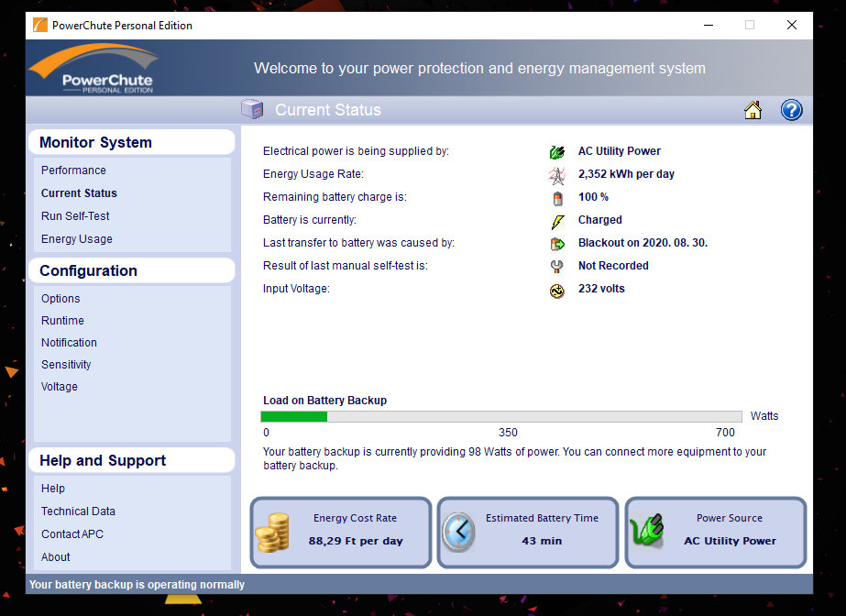846x616 pixels.
Task: Click the Load on Battery Backup bar
Action: 501,416
